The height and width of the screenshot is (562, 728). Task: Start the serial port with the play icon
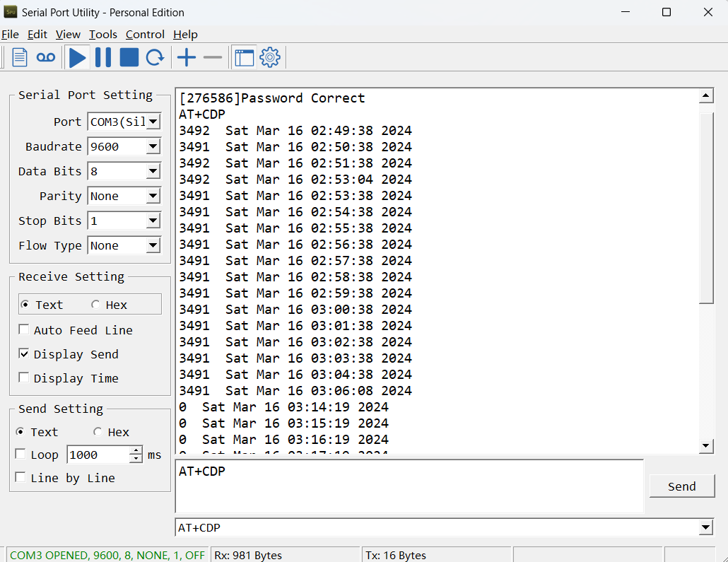click(x=78, y=57)
